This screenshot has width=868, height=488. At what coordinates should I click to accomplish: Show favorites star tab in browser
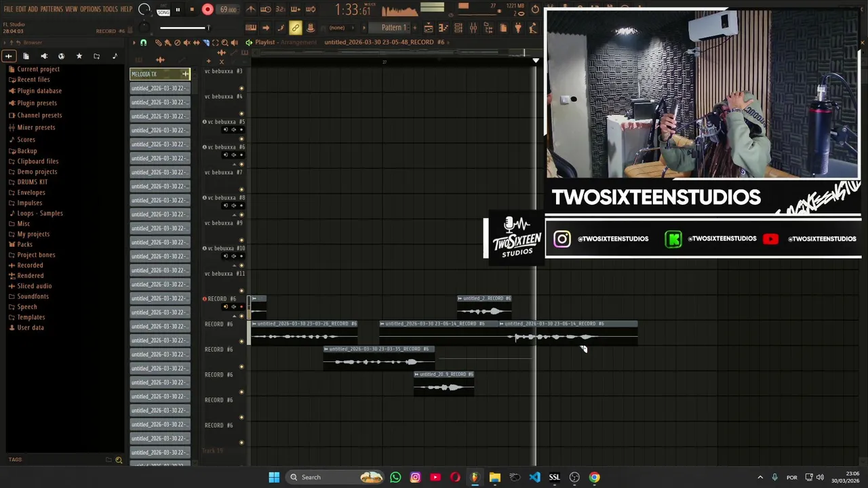coord(79,56)
